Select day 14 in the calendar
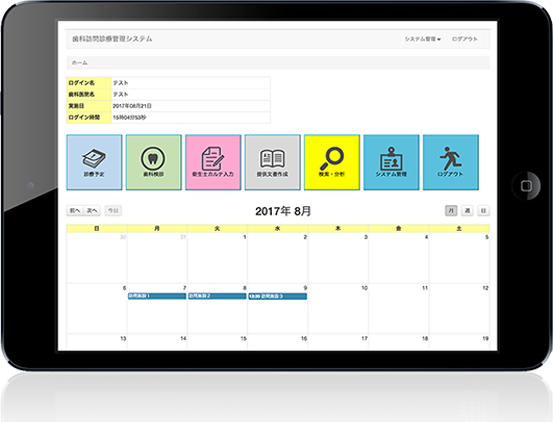This screenshot has width=553, height=422. click(x=157, y=342)
